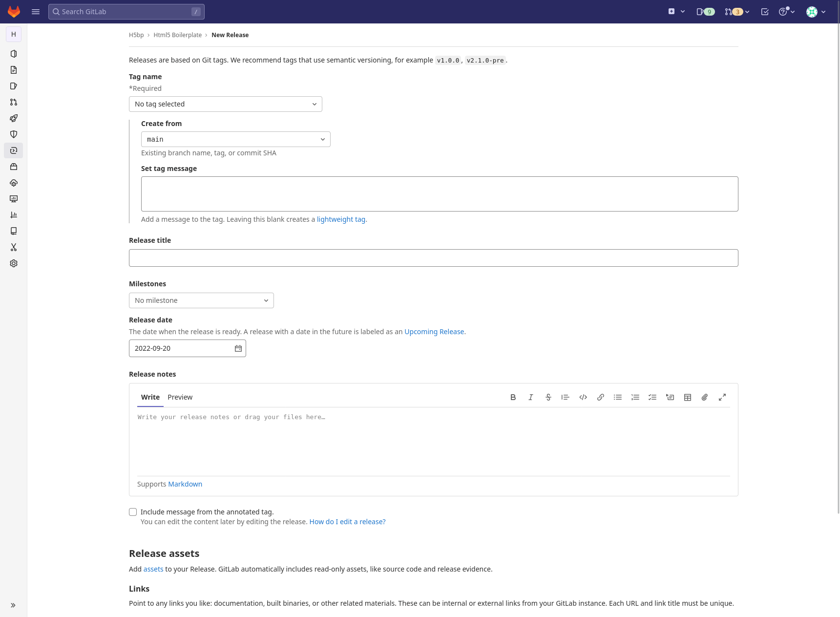
Task: Open Snippets scissors icon in sidebar
Action: pyautogui.click(x=13, y=247)
